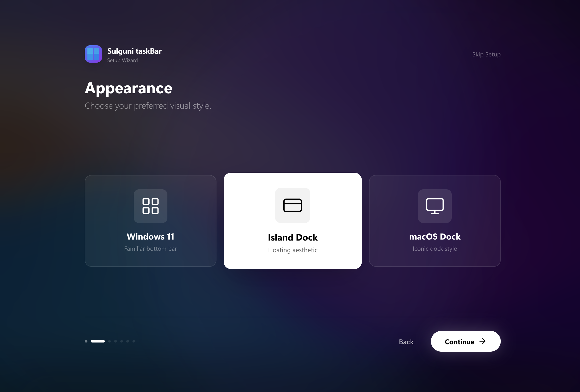This screenshot has width=580, height=392.
Task: Jump to the last setup step dot
Action: click(133, 341)
